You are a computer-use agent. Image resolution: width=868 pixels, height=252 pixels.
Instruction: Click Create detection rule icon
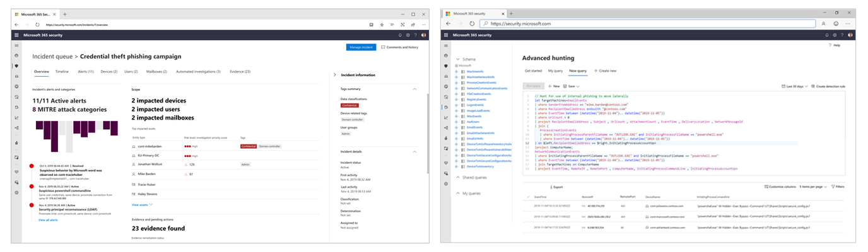tap(814, 86)
